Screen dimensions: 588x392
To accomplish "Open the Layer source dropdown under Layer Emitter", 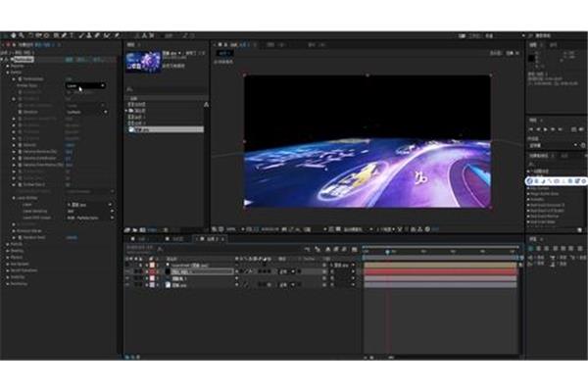I will pyautogui.click(x=89, y=205).
